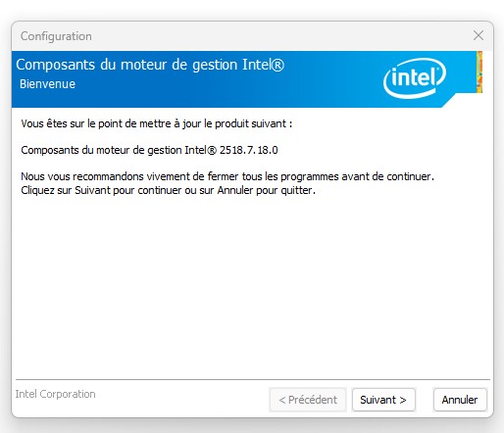Viewport: 504px width, 433px height.
Task: Close the Configuration dialog with the X
Action: pyautogui.click(x=479, y=35)
